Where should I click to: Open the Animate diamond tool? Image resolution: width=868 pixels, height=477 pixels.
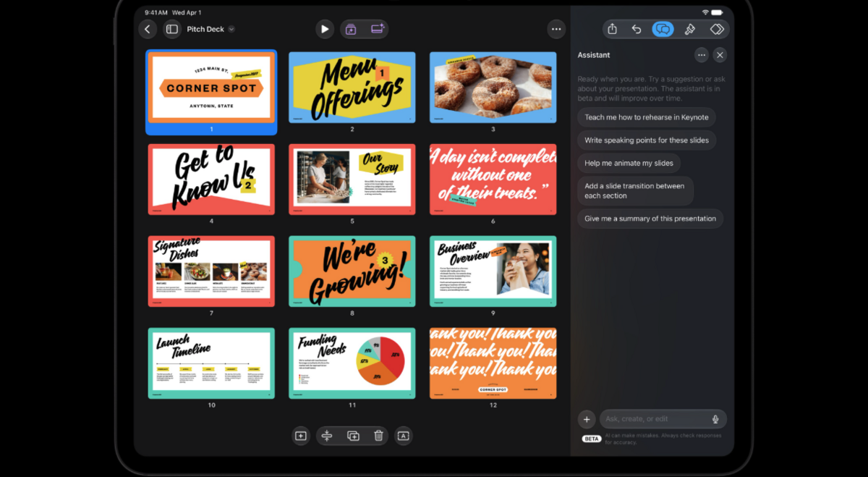(717, 29)
